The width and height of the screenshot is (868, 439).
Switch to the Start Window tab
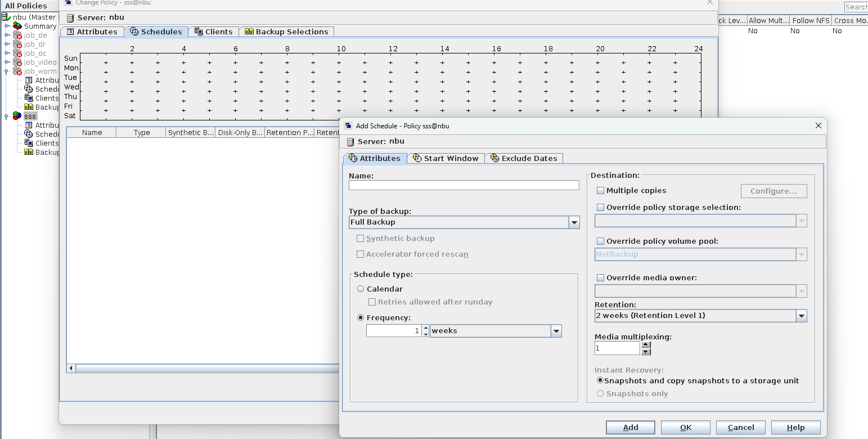[446, 158]
